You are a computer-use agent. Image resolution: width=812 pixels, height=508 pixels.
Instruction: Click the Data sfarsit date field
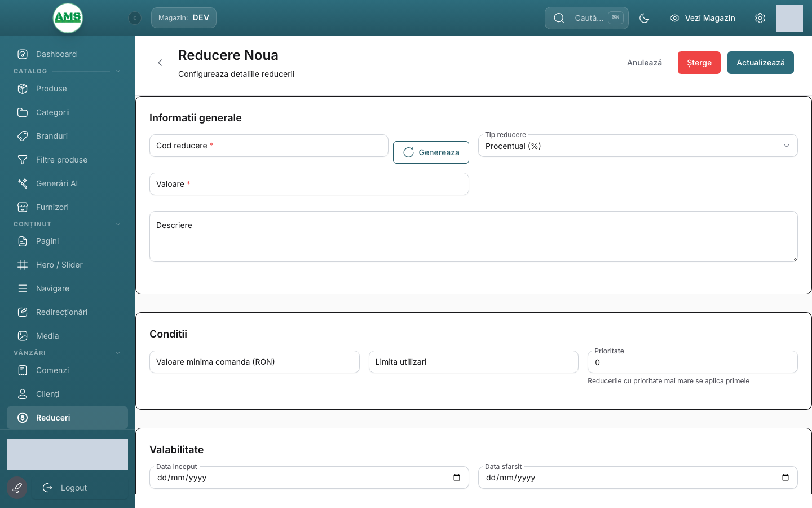pyautogui.click(x=638, y=478)
